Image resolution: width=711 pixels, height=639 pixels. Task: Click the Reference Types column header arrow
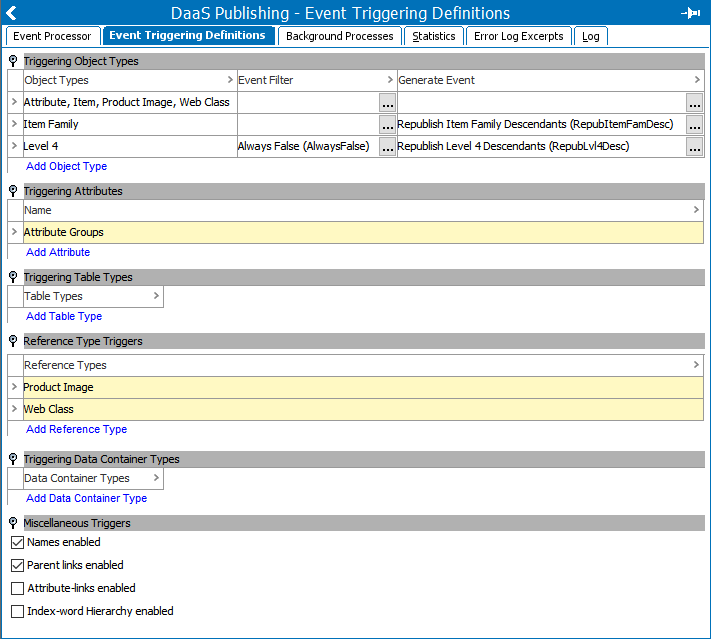point(696,365)
